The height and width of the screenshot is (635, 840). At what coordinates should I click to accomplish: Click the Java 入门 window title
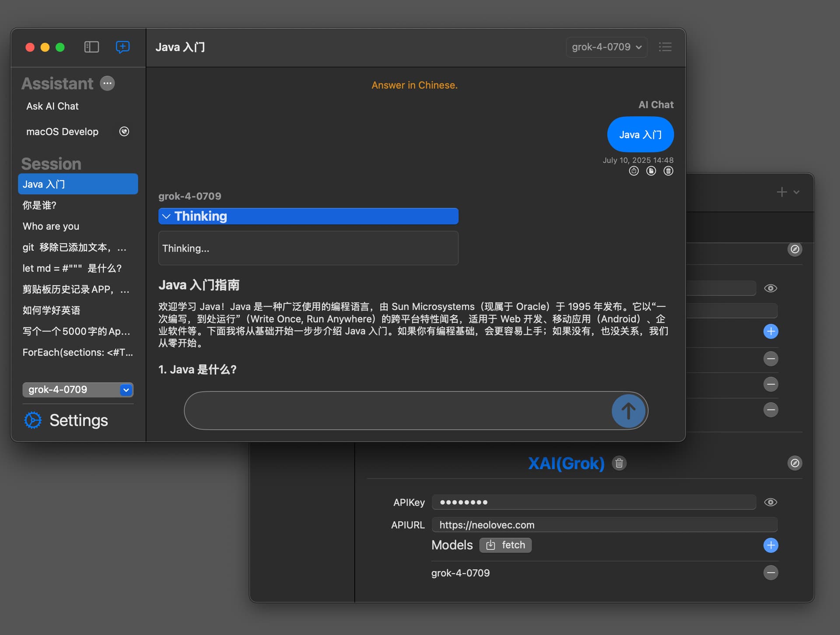[180, 47]
